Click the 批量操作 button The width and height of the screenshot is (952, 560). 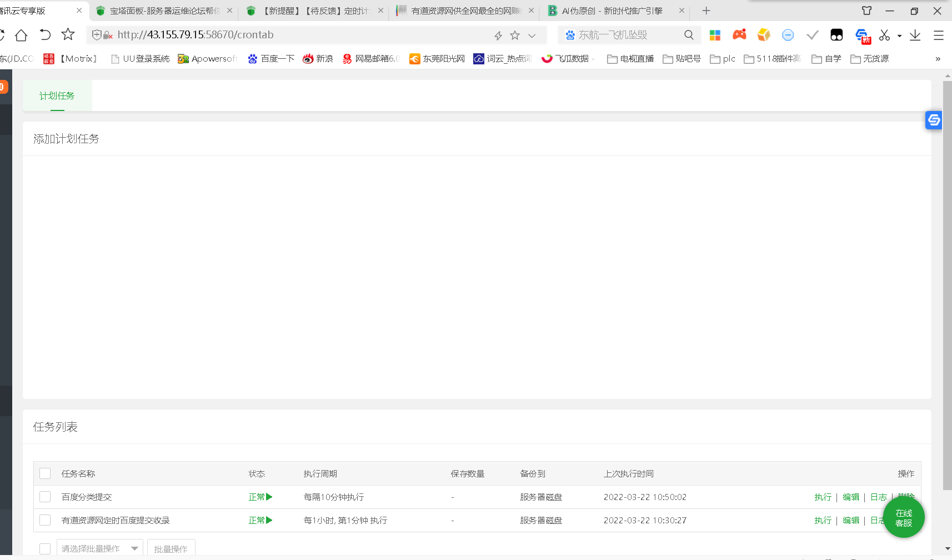coord(171,548)
